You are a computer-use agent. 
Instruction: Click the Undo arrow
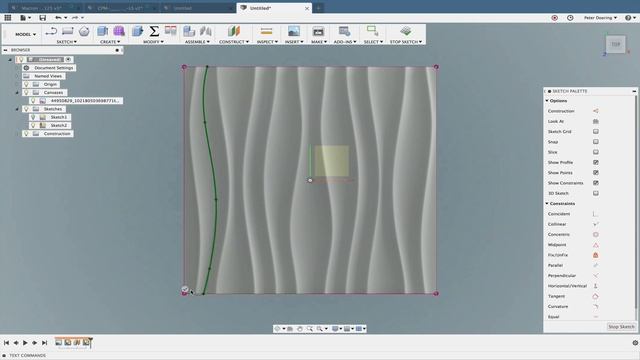[x=58, y=18]
